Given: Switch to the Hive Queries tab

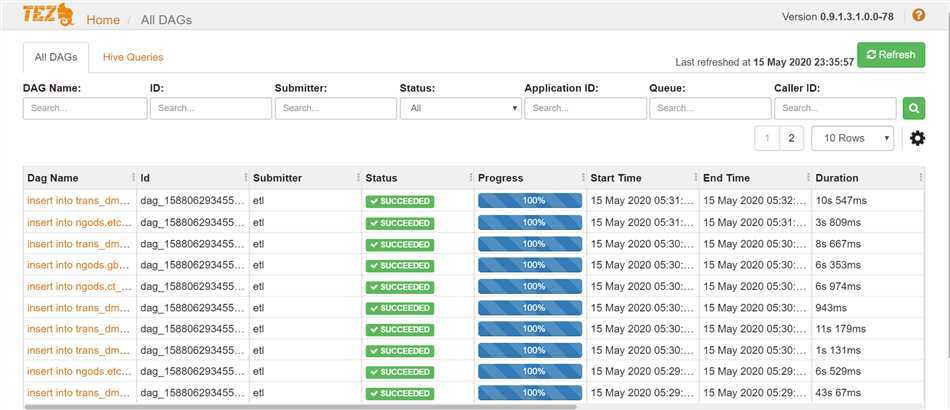Looking at the screenshot, I should click(133, 58).
